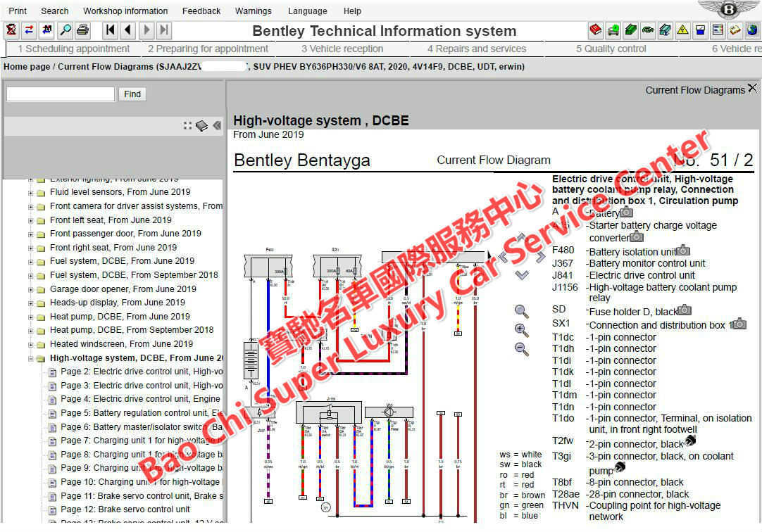Open Page 12: Brake servo control unit
The image size is (762, 532).
click(125, 509)
